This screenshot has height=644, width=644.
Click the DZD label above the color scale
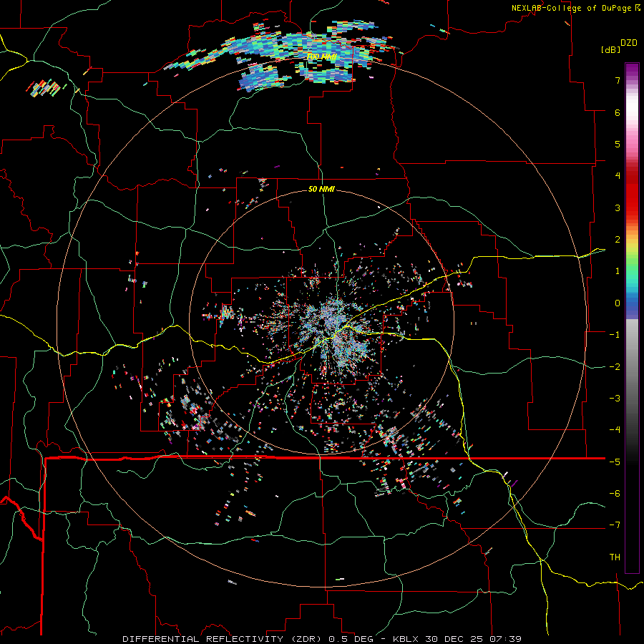(x=629, y=43)
